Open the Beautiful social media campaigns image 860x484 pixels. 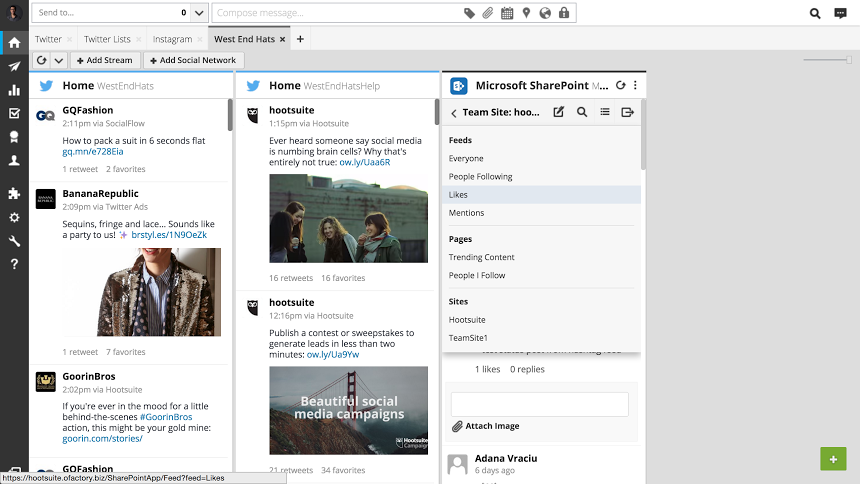coord(348,410)
